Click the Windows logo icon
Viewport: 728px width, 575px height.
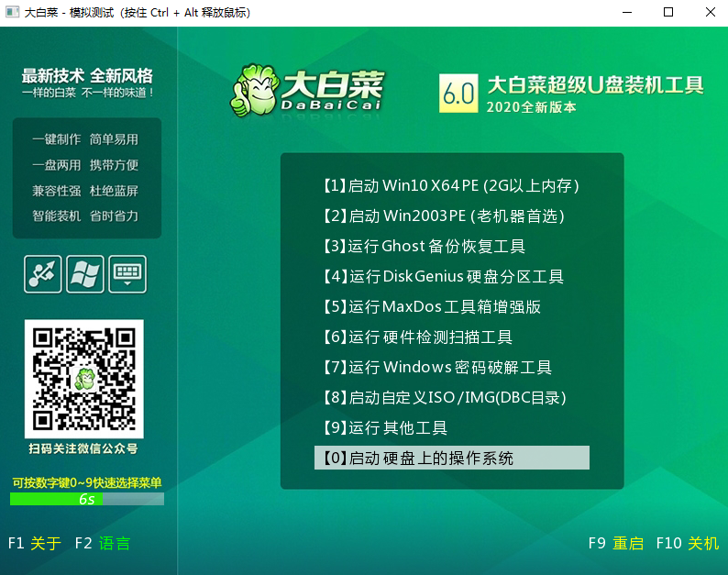click(85, 274)
